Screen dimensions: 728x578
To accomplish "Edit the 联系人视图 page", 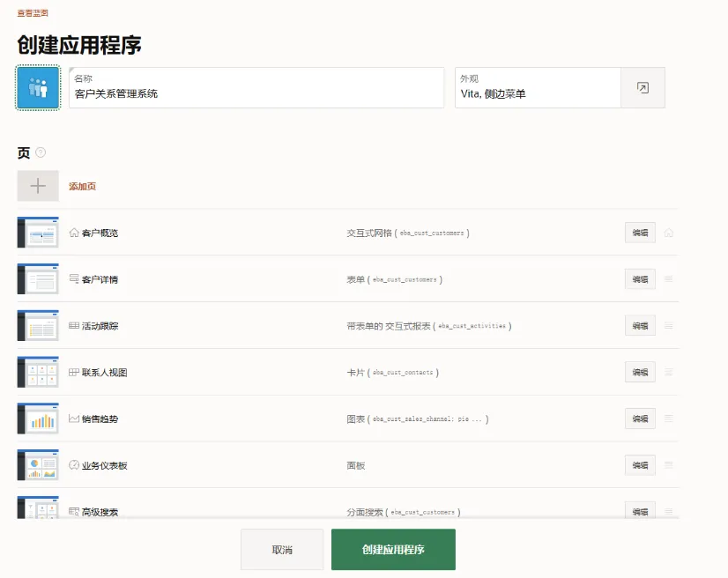I will [640, 372].
